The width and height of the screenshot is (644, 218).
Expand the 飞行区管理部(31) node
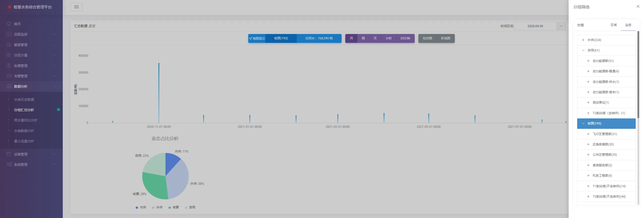pyautogui.click(x=588, y=134)
